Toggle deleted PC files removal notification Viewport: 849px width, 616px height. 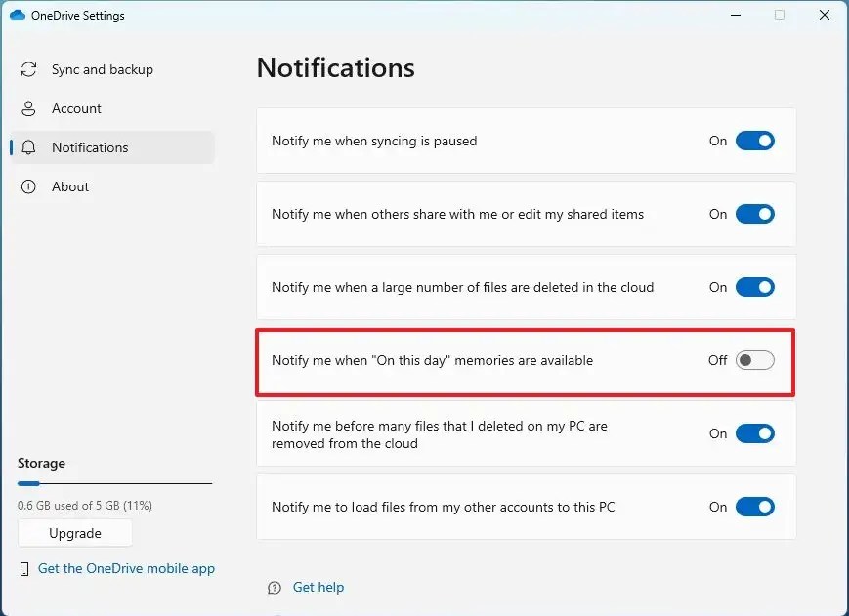point(754,433)
